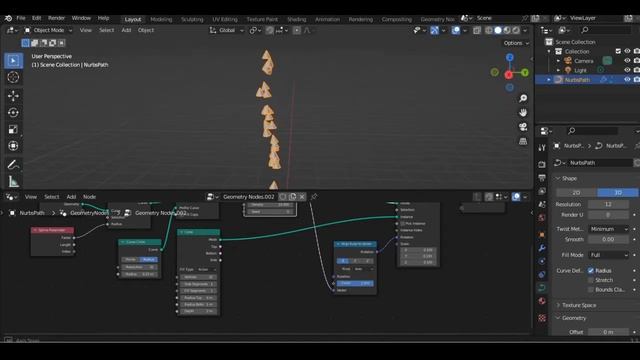Click the Blender logo icon
Viewport: 640px width, 360px height.
coord(8,18)
